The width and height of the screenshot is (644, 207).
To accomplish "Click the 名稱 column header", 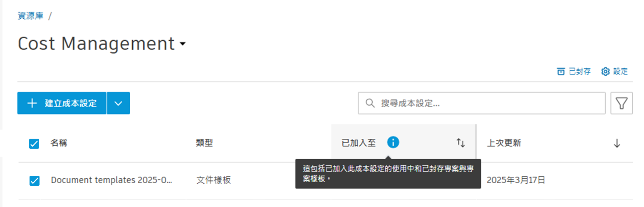I will pyautogui.click(x=59, y=143).
